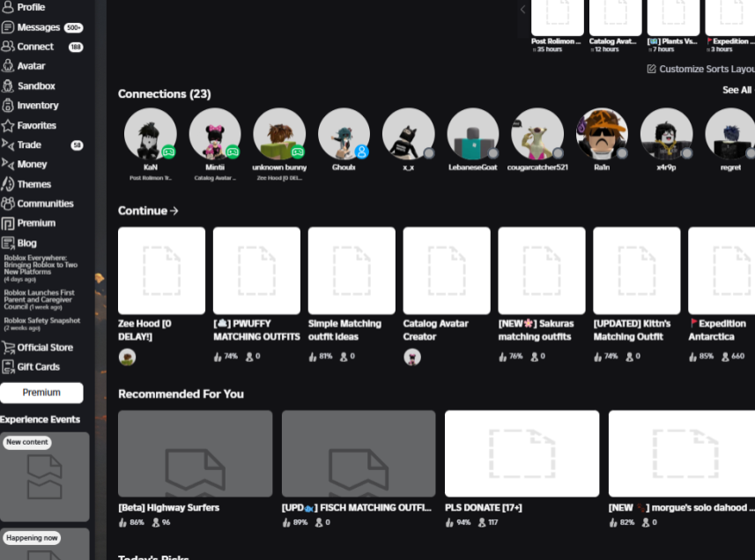Click Trade 58 notification badge
The width and height of the screenshot is (755, 560).
(x=77, y=144)
